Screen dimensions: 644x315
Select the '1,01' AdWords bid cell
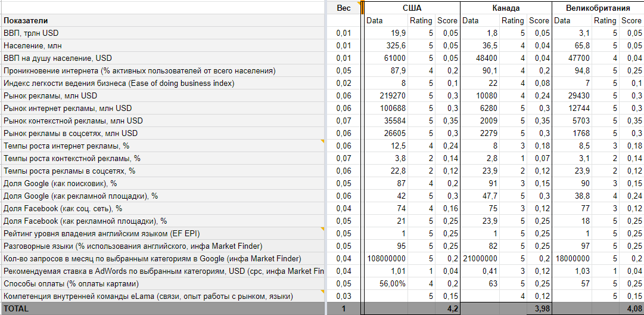387,271
